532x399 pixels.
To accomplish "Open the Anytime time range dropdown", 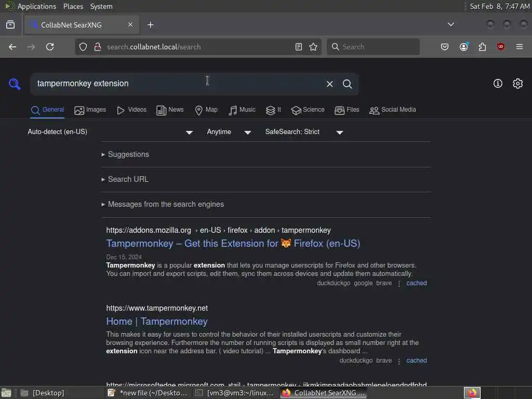I will pyautogui.click(x=229, y=132).
